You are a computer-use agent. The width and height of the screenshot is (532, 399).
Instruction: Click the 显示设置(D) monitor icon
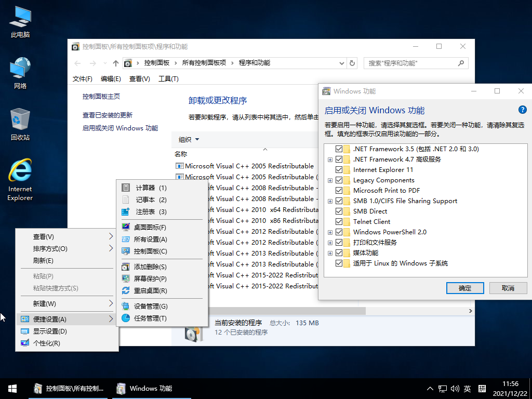tap(25, 331)
